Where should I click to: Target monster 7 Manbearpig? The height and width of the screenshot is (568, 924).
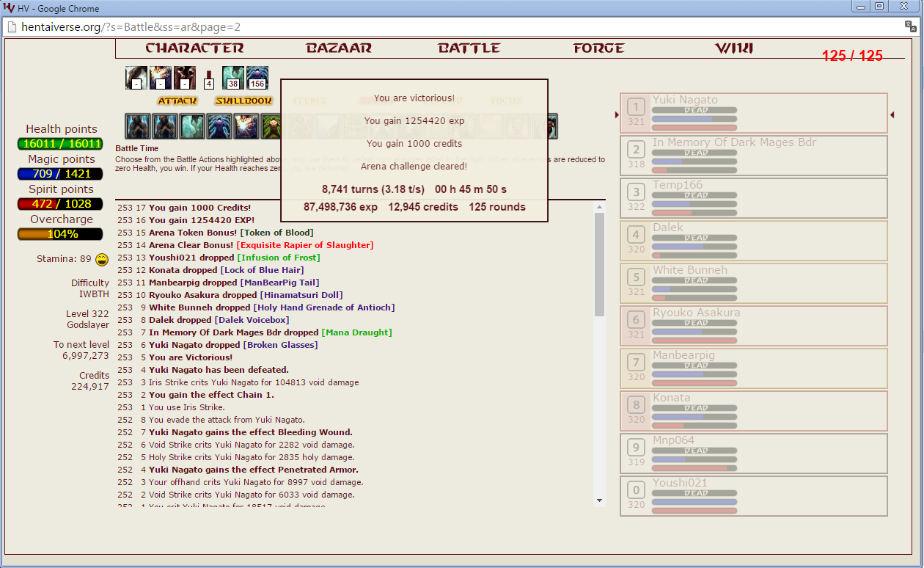point(754,368)
